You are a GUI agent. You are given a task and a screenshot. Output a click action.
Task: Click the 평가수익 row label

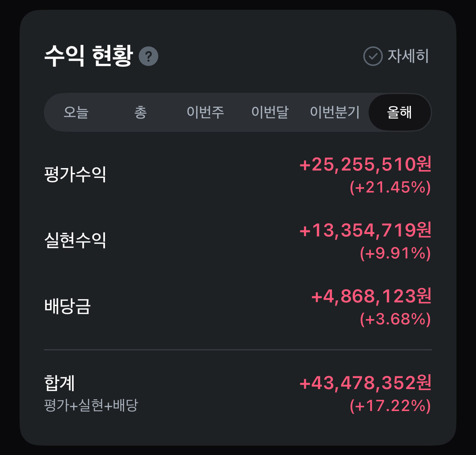coord(75,175)
